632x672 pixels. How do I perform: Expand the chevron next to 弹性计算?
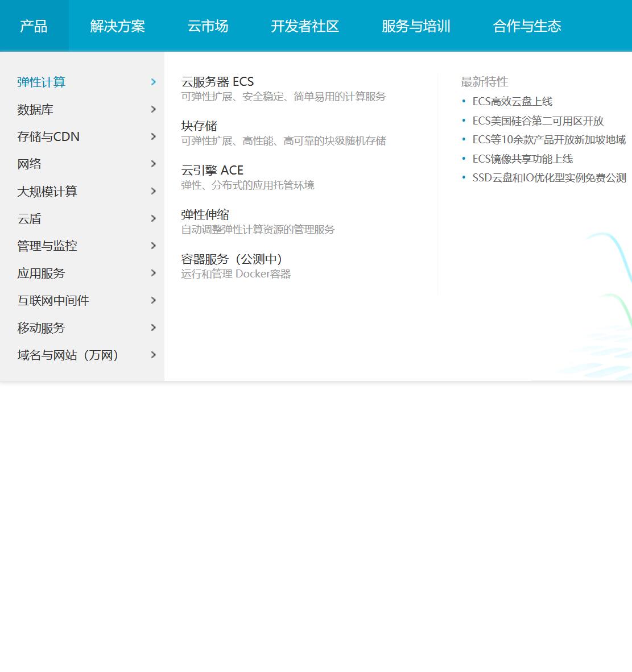(x=154, y=82)
